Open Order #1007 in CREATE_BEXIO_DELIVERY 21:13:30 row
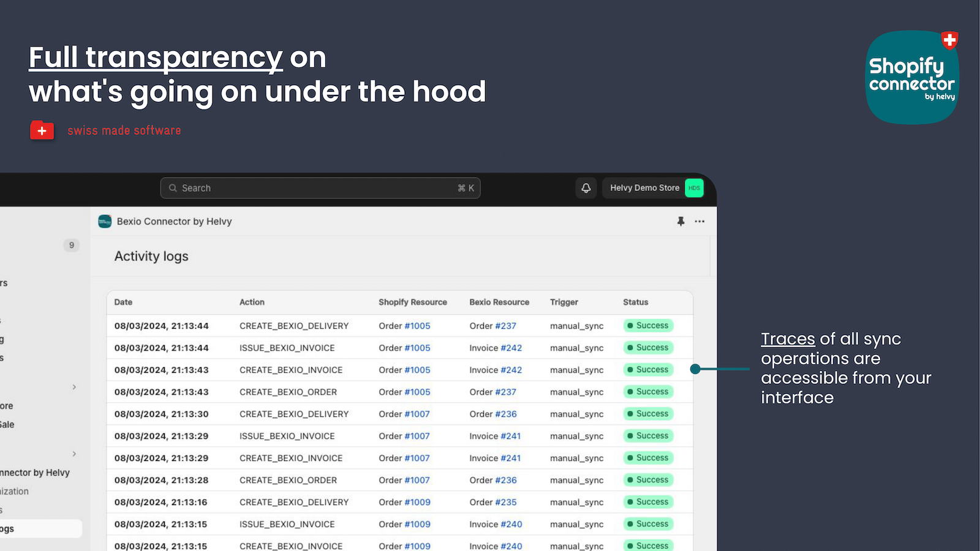The width and height of the screenshot is (980, 551). click(x=417, y=414)
